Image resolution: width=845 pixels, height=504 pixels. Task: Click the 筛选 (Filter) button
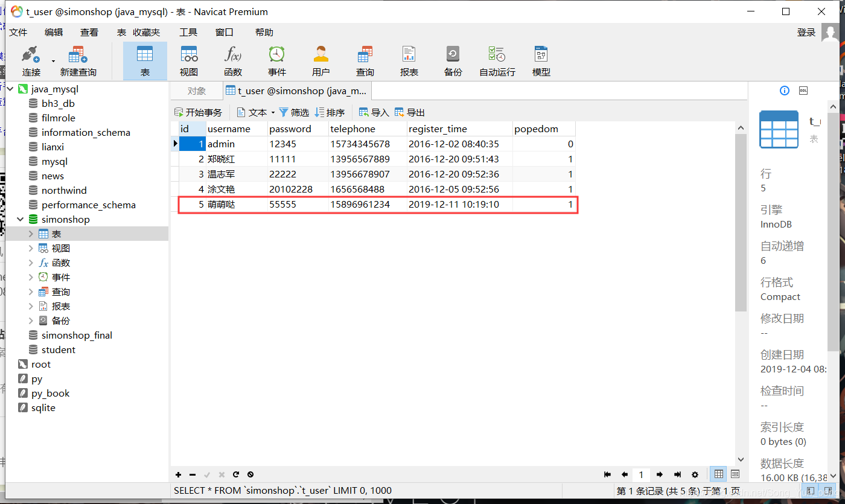pyautogui.click(x=293, y=112)
